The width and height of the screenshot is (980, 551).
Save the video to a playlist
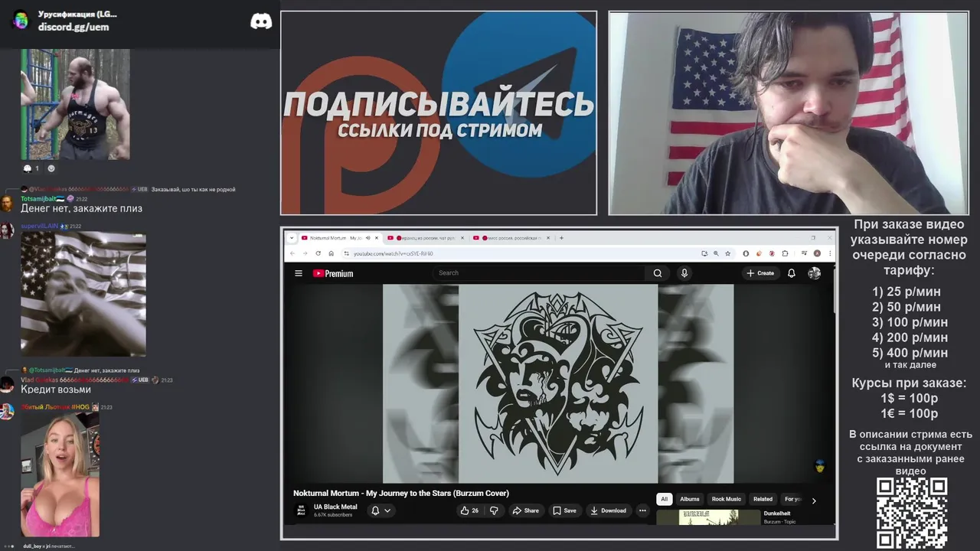point(564,510)
